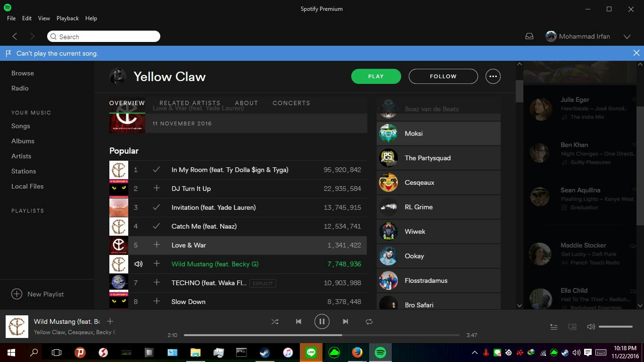Open the Help menu
This screenshot has width=644, height=362.
click(91, 18)
